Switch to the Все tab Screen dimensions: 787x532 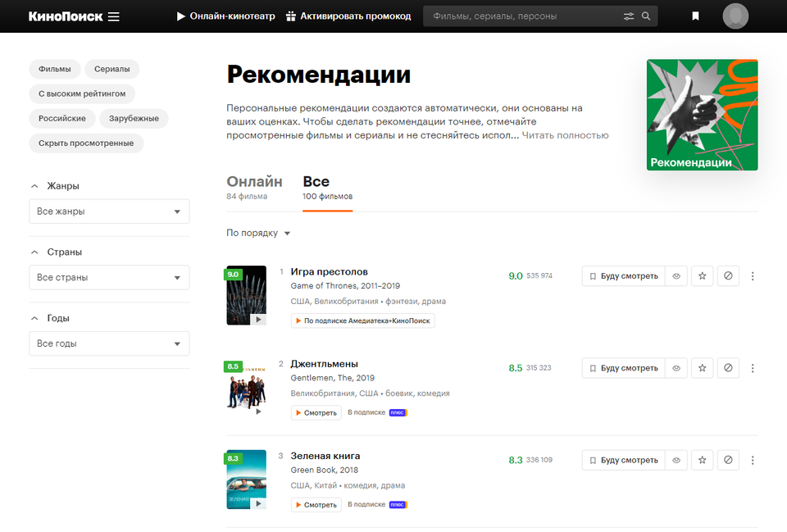pos(327,187)
